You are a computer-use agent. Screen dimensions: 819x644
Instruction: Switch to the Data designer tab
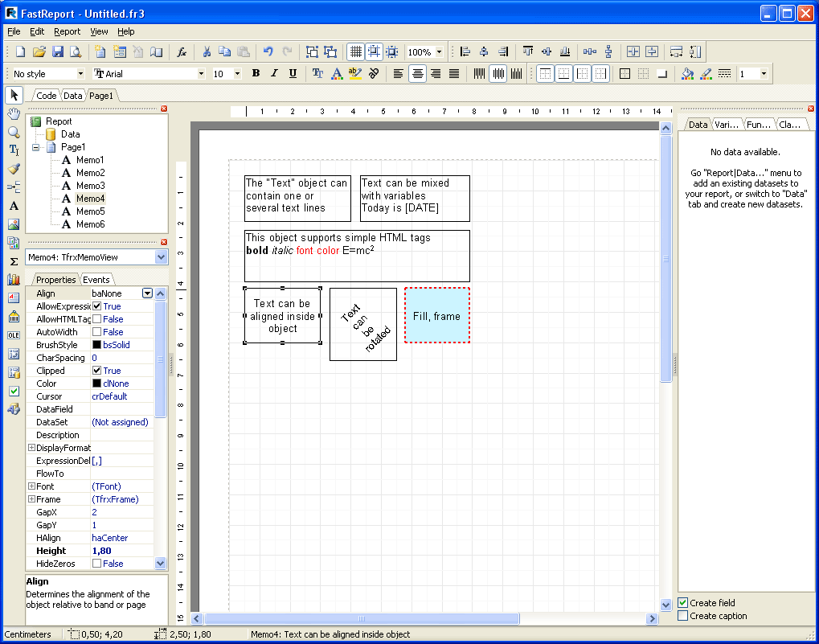point(72,96)
